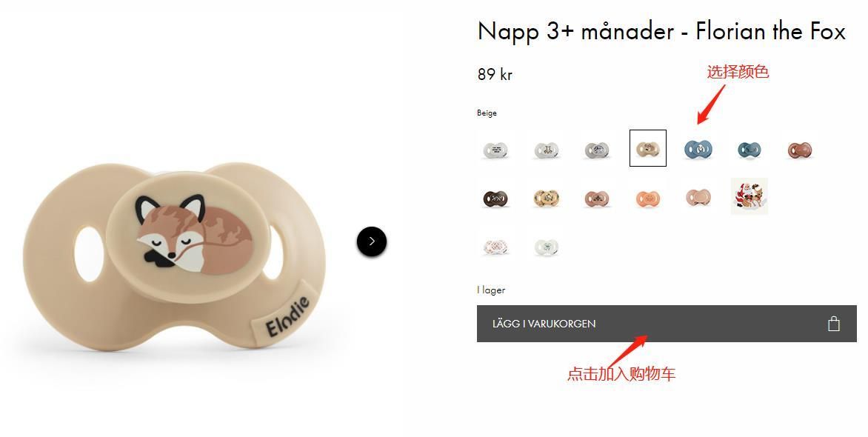The width and height of the screenshot is (868, 437).
Task: Pick the dark teal pacifier variant
Action: coord(749,150)
